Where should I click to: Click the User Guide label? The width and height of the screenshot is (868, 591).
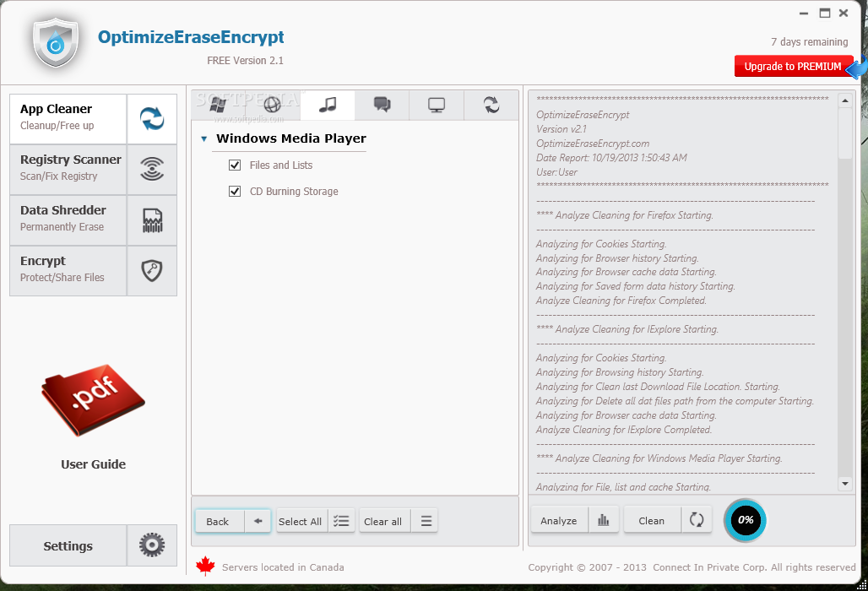(93, 464)
